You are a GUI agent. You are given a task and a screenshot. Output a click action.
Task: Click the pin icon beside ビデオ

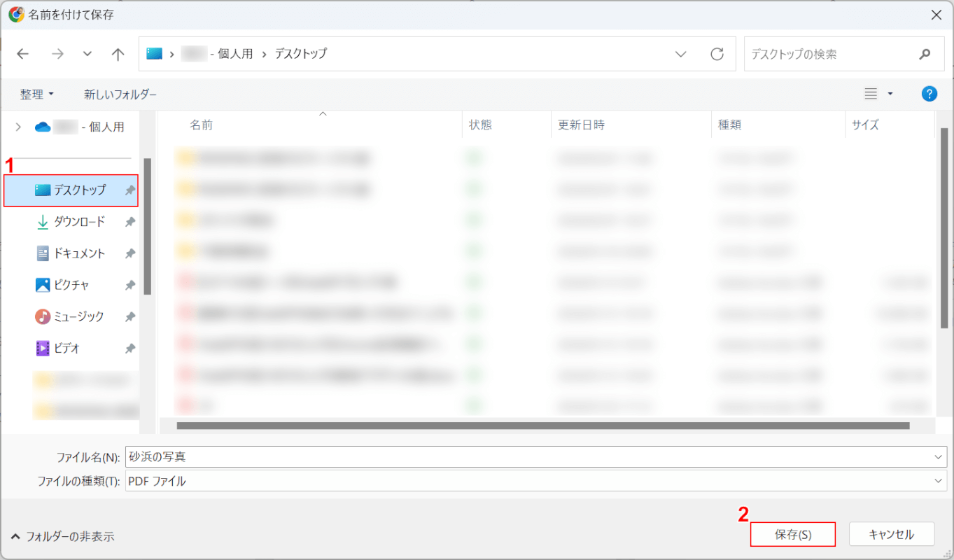129,348
